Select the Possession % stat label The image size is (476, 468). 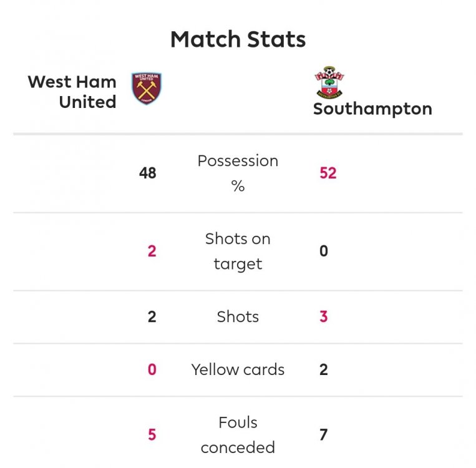click(238, 173)
